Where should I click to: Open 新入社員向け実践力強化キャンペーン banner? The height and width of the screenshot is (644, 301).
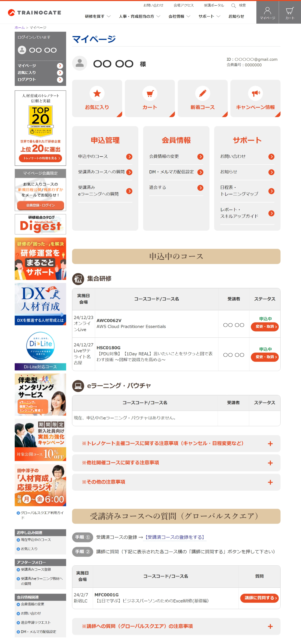tap(40, 440)
